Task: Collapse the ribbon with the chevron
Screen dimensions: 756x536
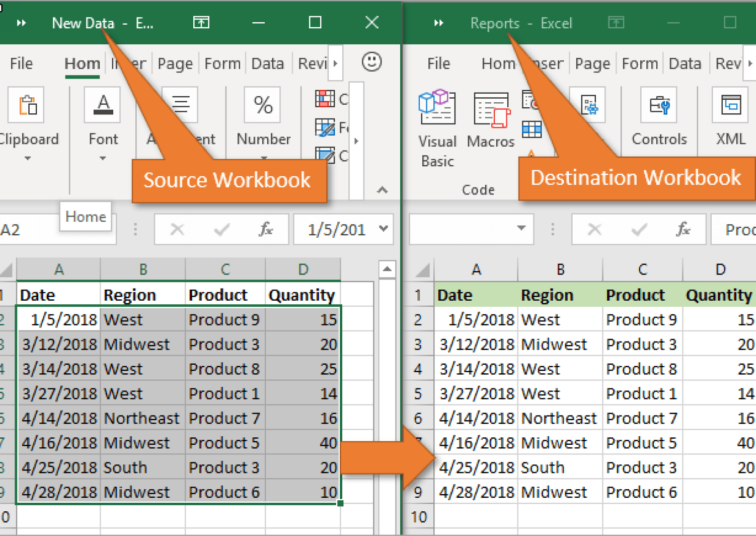Action: click(383, 190)
